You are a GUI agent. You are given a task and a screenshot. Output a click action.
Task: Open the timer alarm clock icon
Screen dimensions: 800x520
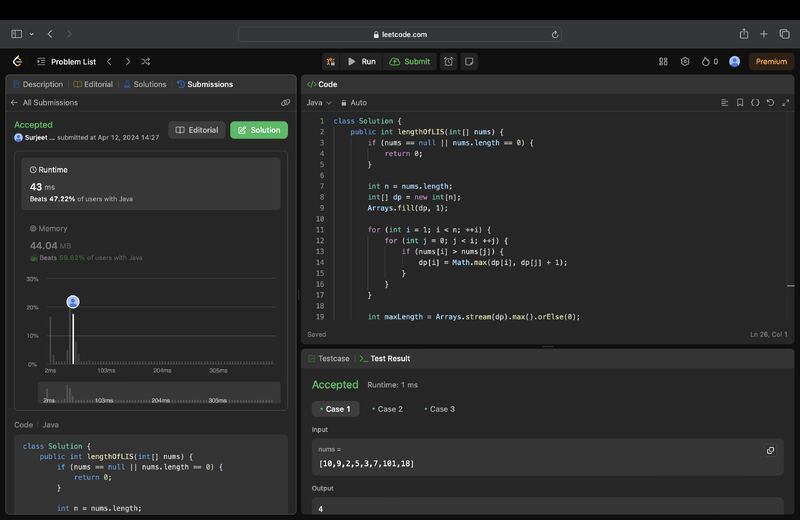click(x=448, y=61)
